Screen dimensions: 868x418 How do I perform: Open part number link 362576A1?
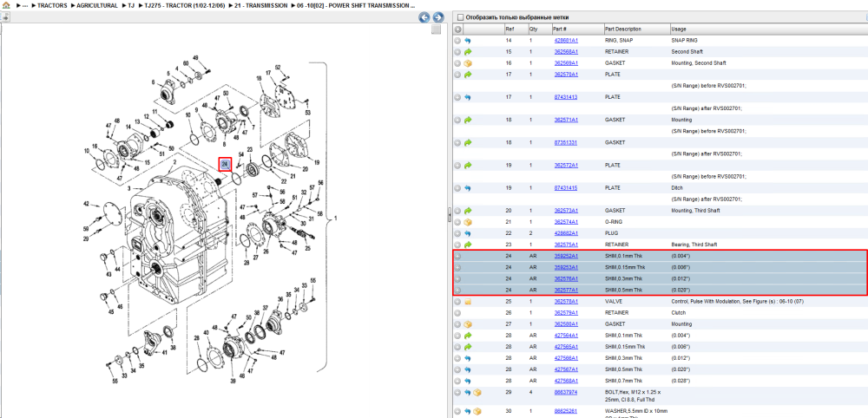[x=566, y=278]
